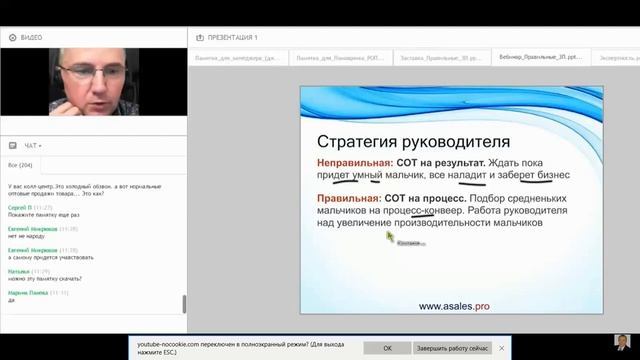Switch to the Заставка presentation tab
Screen dimensions: 640x360
[441, 58]
